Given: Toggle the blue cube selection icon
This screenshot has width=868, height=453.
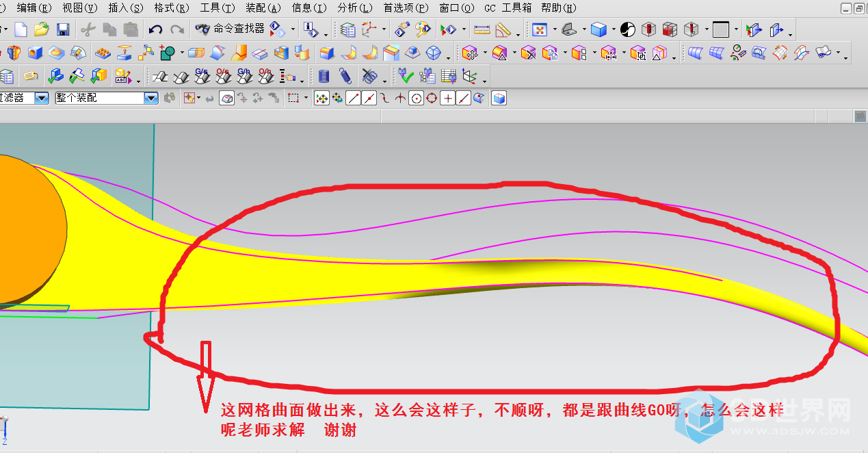Looking at the screenshot, I should pos(499,98).
